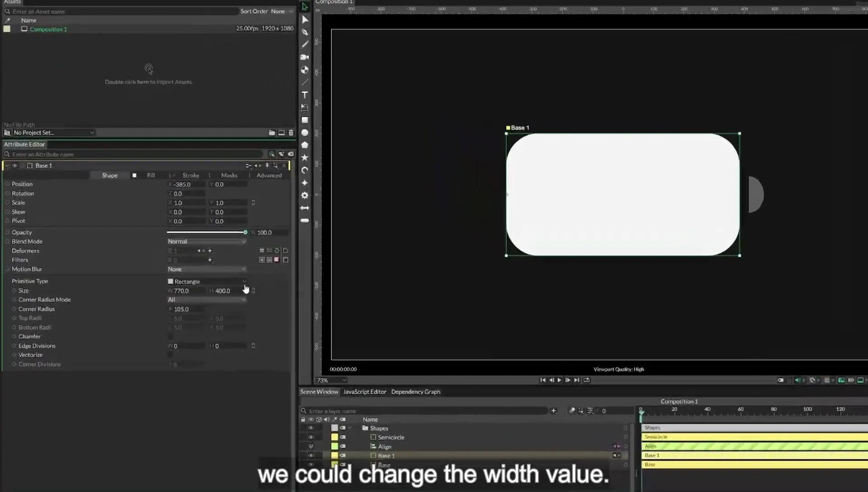The image size is (868, 492).
Task: Click the add layer plus button
Action: [553, 411]
